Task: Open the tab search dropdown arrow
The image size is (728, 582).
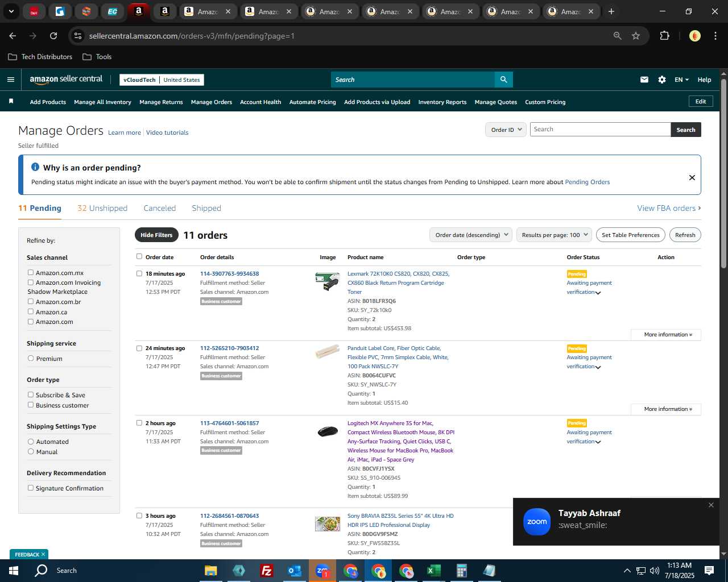Action: 11,11
